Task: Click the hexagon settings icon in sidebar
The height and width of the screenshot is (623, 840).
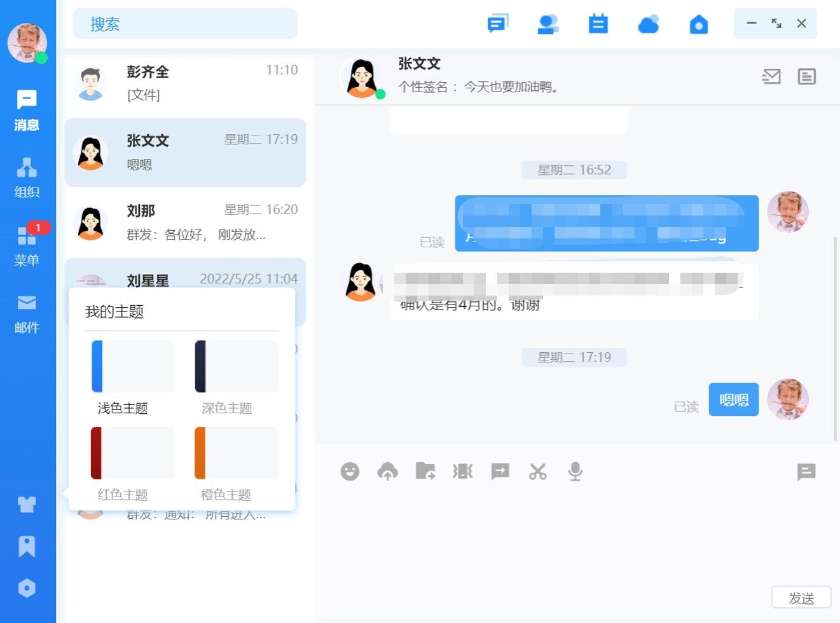Action: tap(27, 588)
